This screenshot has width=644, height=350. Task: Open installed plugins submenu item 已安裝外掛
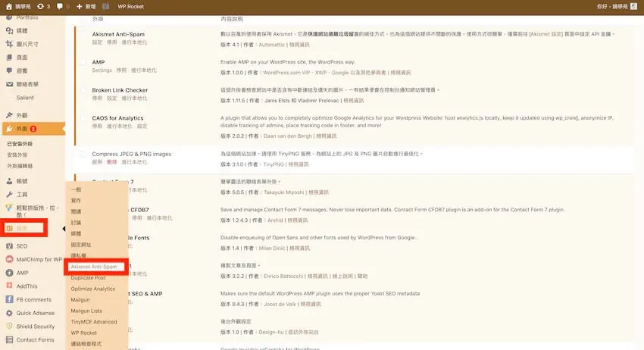(x=20, y=144)
